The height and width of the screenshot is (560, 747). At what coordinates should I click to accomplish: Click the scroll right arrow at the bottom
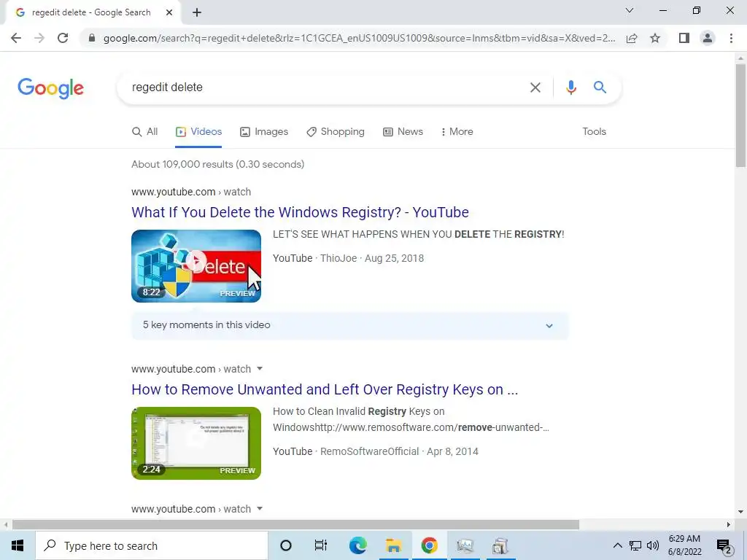point(729,525)
